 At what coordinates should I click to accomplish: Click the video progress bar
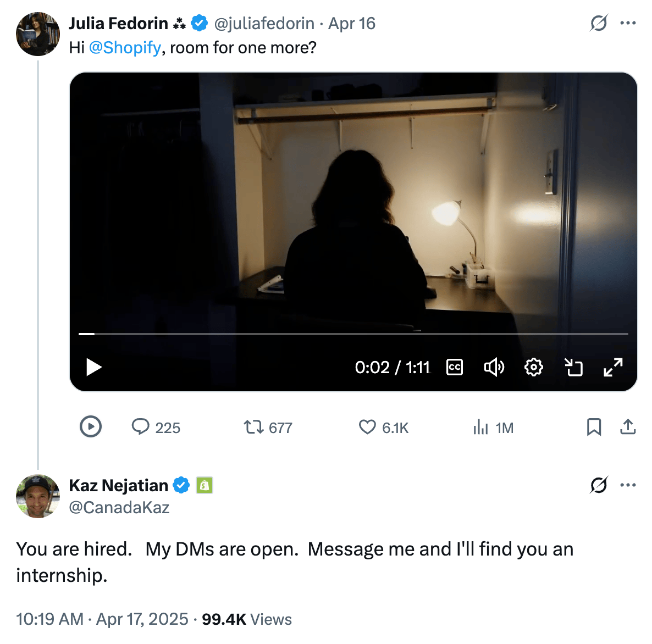click(x=353, y=334)
